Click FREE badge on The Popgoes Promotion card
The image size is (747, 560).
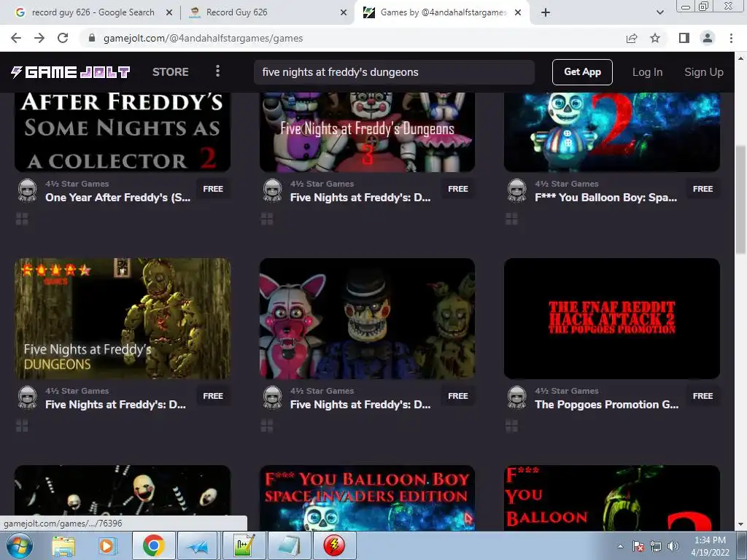pos(703,396)
